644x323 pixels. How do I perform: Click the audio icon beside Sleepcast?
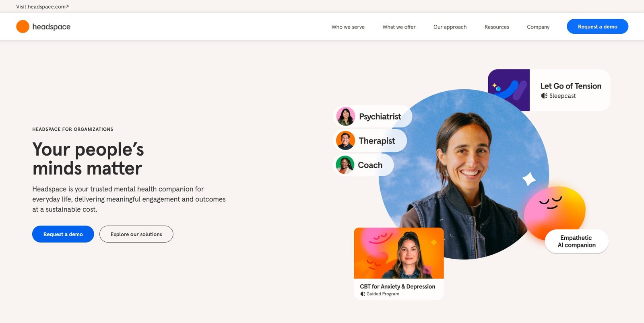(544, 96)
